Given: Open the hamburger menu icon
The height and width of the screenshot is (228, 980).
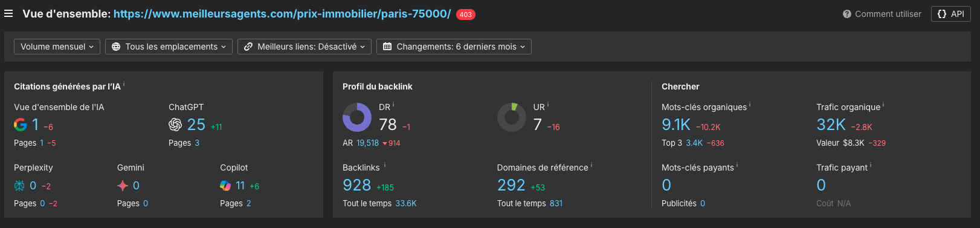Looking at the screenshot, I should click(x=8, y=13).
